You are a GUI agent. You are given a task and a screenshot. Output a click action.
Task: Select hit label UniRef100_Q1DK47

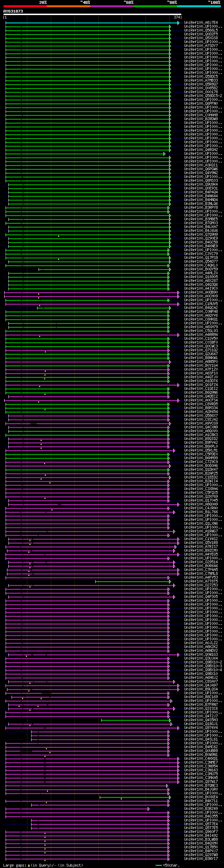(x=201, y=470)
